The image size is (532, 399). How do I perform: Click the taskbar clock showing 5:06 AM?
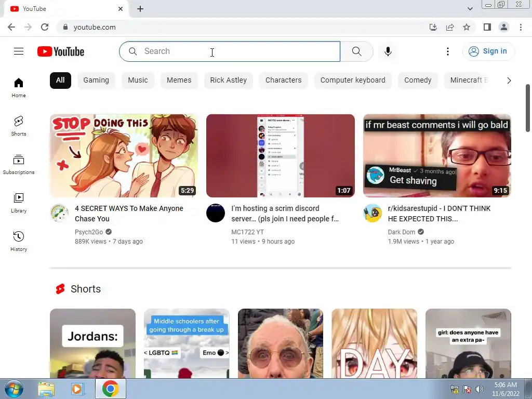pyautogui.click(x=506, y=389)
